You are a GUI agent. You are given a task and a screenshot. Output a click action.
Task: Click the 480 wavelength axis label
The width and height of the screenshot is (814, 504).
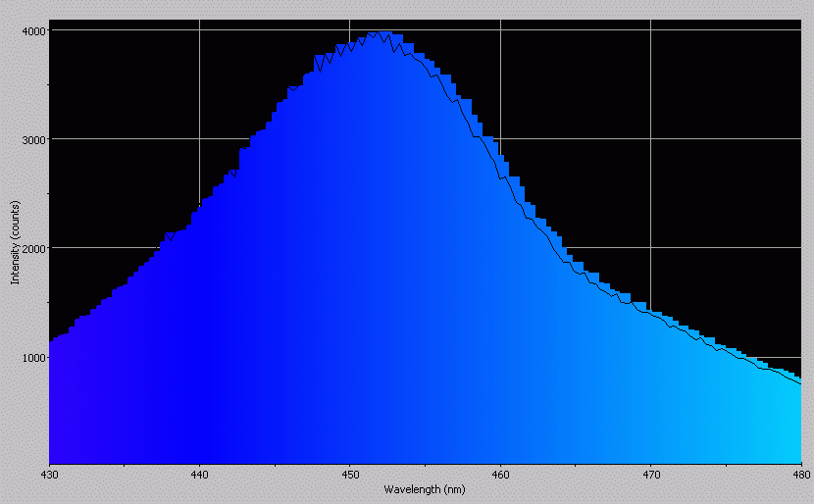(801, 475)
